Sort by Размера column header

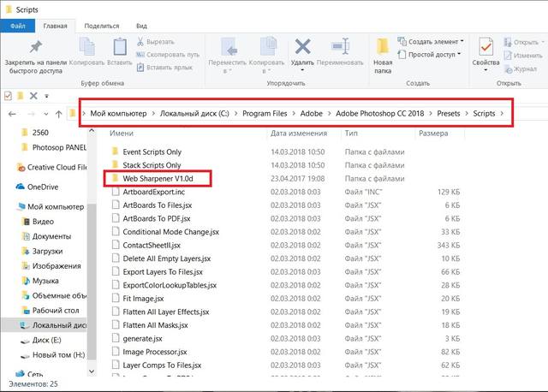[433, 134]
